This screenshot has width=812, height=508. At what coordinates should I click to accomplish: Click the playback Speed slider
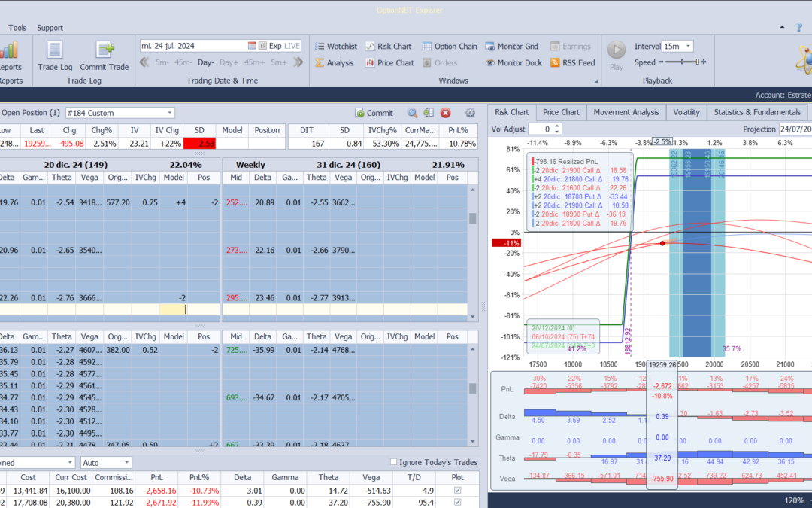[x=682, y=62]
